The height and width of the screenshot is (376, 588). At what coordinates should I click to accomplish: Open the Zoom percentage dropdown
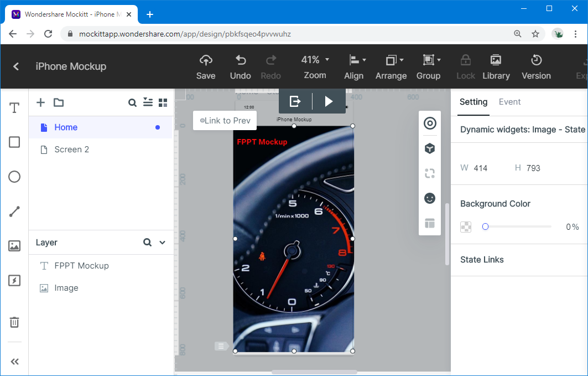[315, 60]
